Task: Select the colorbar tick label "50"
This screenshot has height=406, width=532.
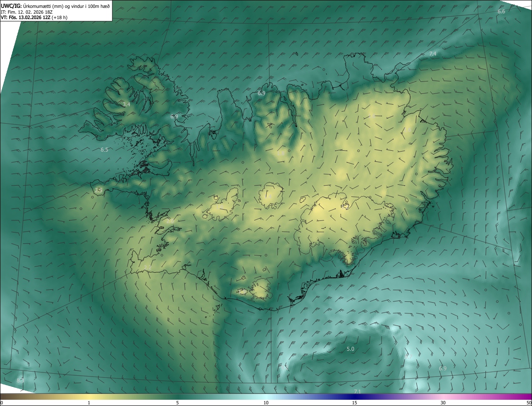Action: tap(529, 403)
